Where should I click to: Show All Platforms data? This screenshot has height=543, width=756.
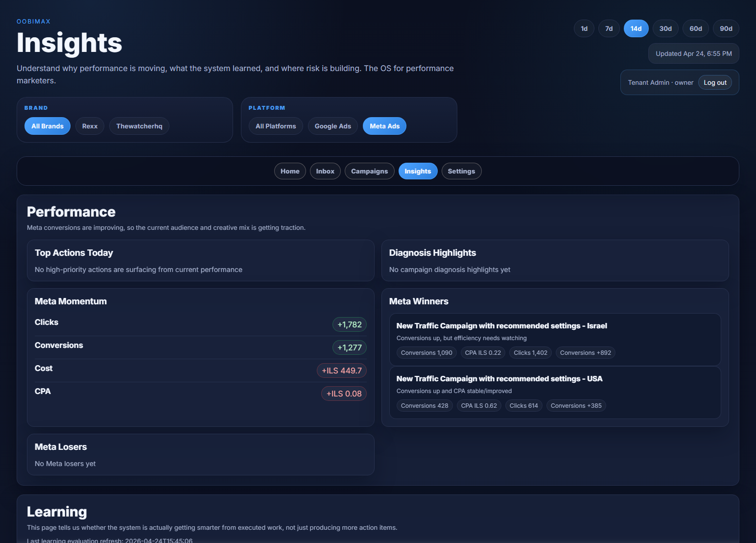276,126
